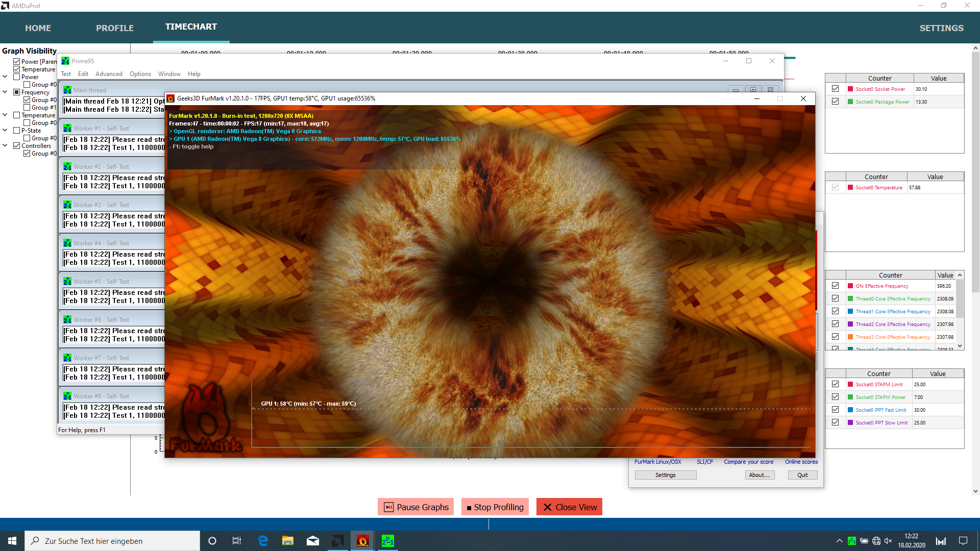This screenshot has height=551, width=980.
Task: Click the Stop Profiling button
Action: [495, 507]
